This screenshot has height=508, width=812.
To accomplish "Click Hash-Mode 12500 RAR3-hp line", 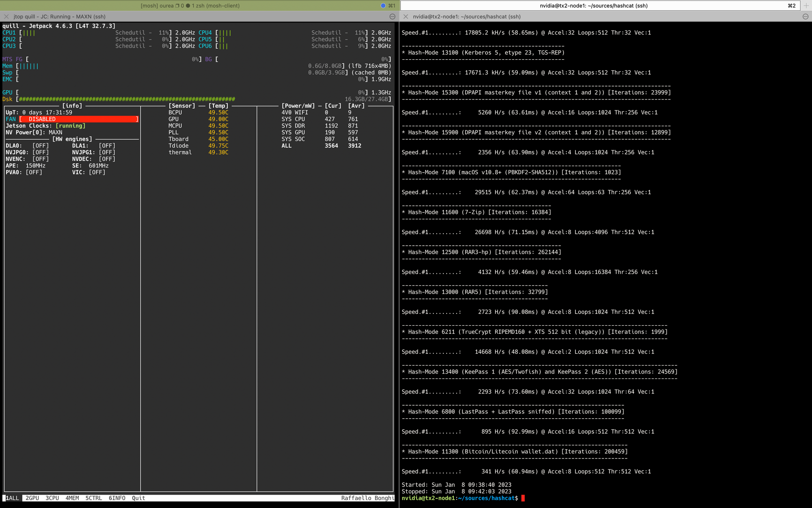I will [482, 252].
